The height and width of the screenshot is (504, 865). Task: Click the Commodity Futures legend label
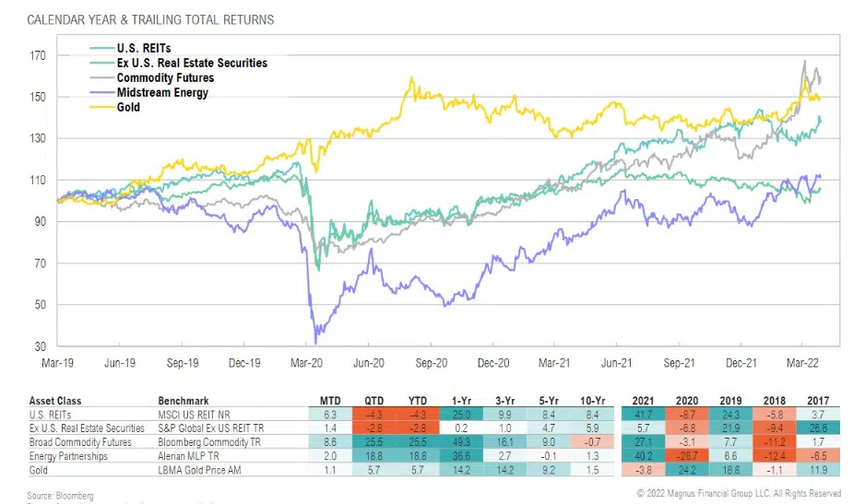point(165,77)
